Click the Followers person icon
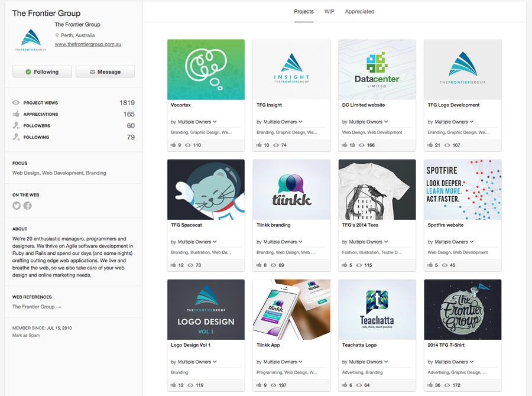Image resolution: width=532 pixels, height=396 pixels. pos(16,125)
